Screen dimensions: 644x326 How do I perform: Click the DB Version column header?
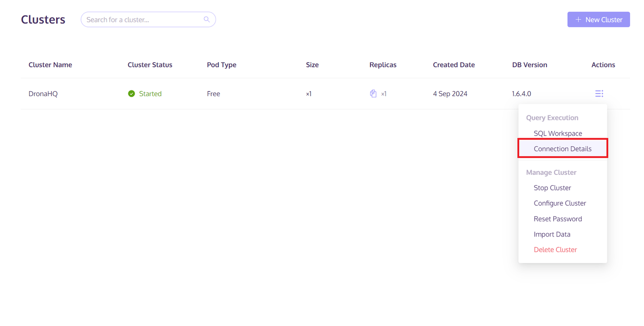tap(530, 65)
